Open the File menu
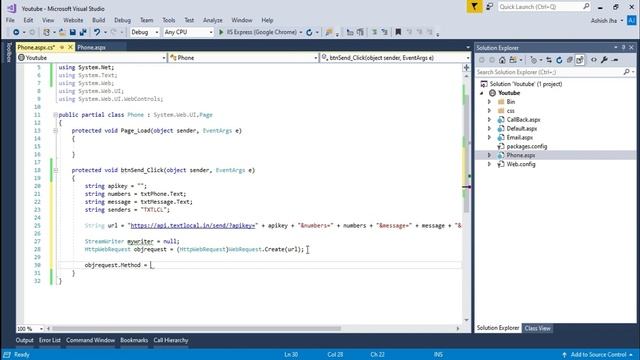Screen dimensions: 640x360 click(10, 20)
